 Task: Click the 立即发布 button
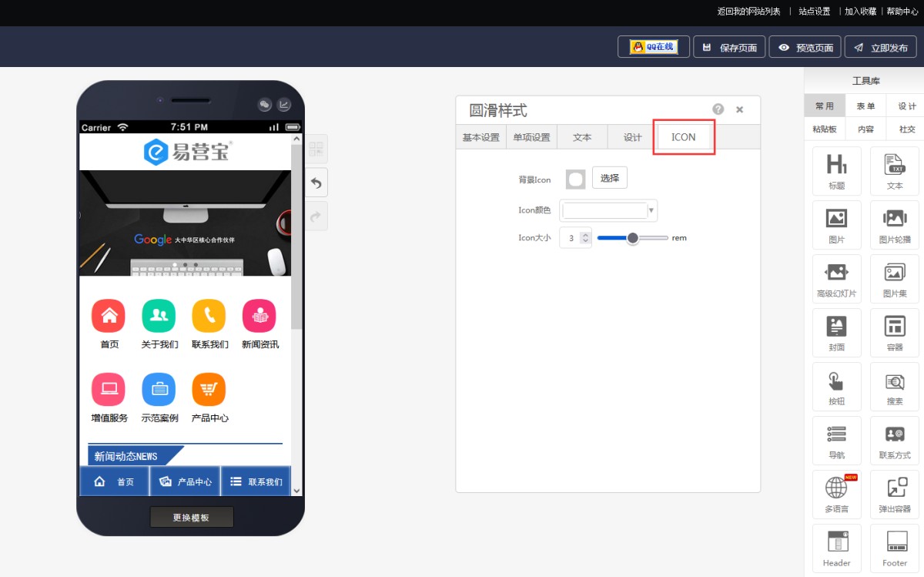click(880, 47)
